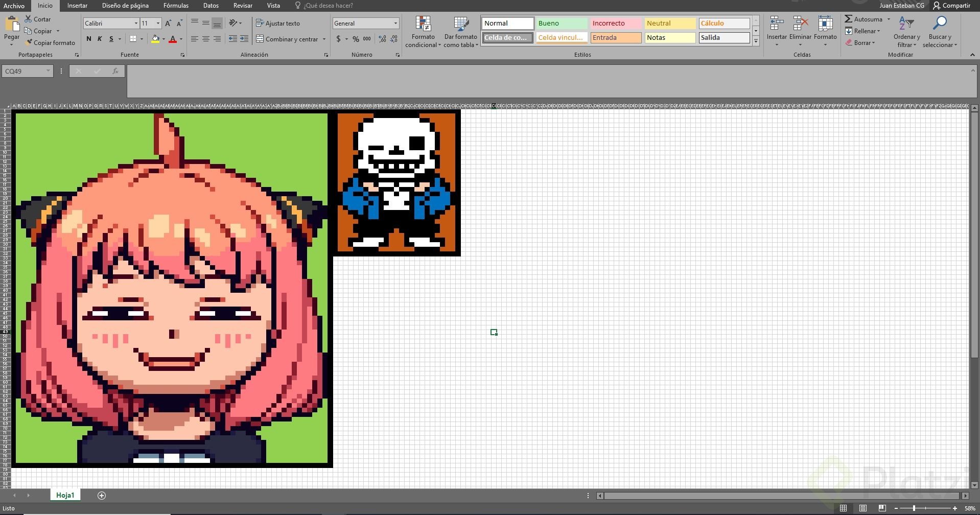Open the General number format dropdown
Image resolution: width=980 pixels, height=515 pixels.
pos(395,24)
